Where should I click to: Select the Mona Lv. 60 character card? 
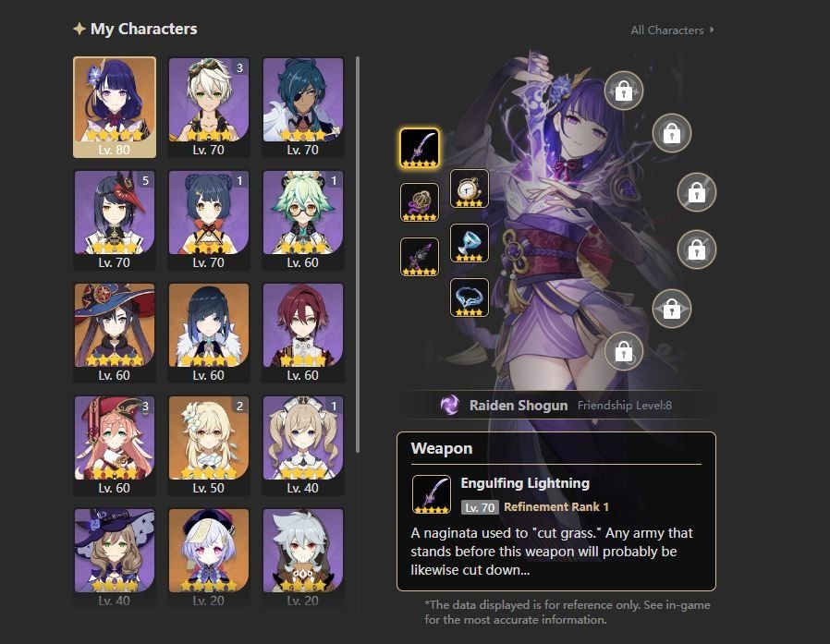click(115, 333)
